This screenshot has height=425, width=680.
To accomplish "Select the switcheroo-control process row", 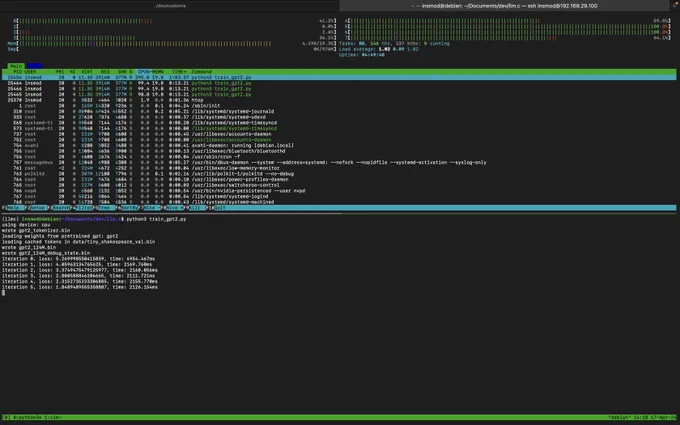I will (339, 185).
